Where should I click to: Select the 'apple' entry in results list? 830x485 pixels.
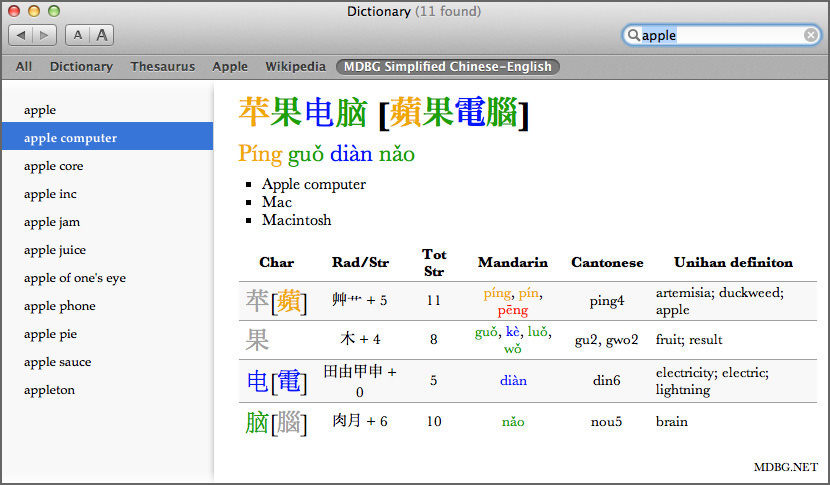click(x=107, y=110)
